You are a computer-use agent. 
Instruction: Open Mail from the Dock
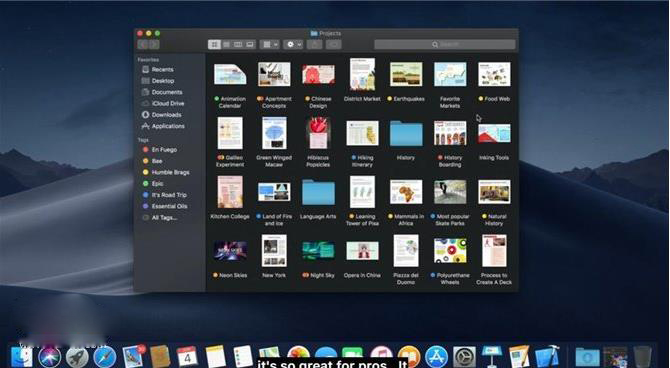pyautogui.click(x=133, y=357)
